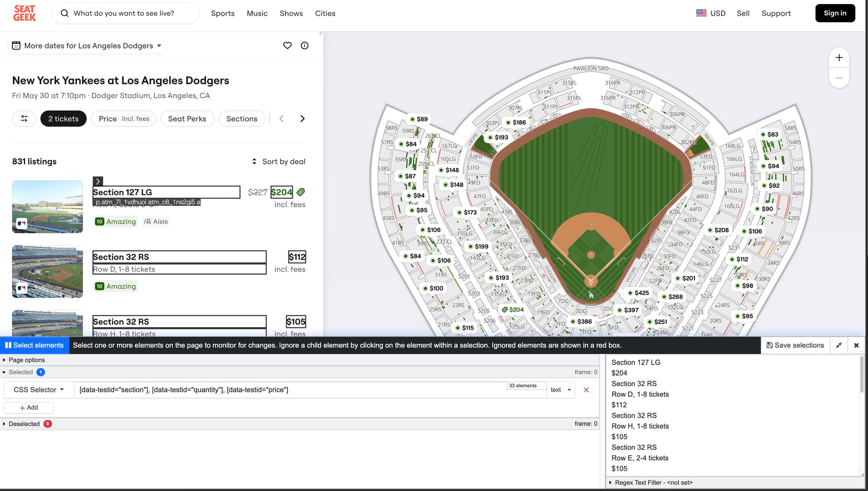Screen dimensions: 868x491
Task: Click the USD flag icon
Action: [x=701, y=13]
